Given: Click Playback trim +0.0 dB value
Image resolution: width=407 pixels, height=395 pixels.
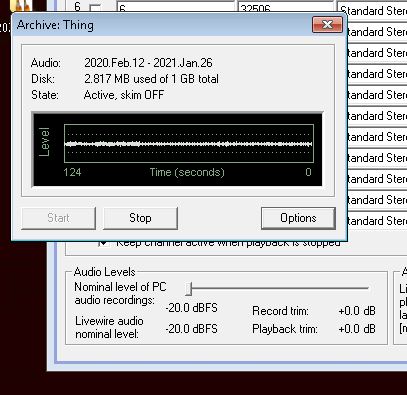Looking at the screenshot, I should coord(357,329).
